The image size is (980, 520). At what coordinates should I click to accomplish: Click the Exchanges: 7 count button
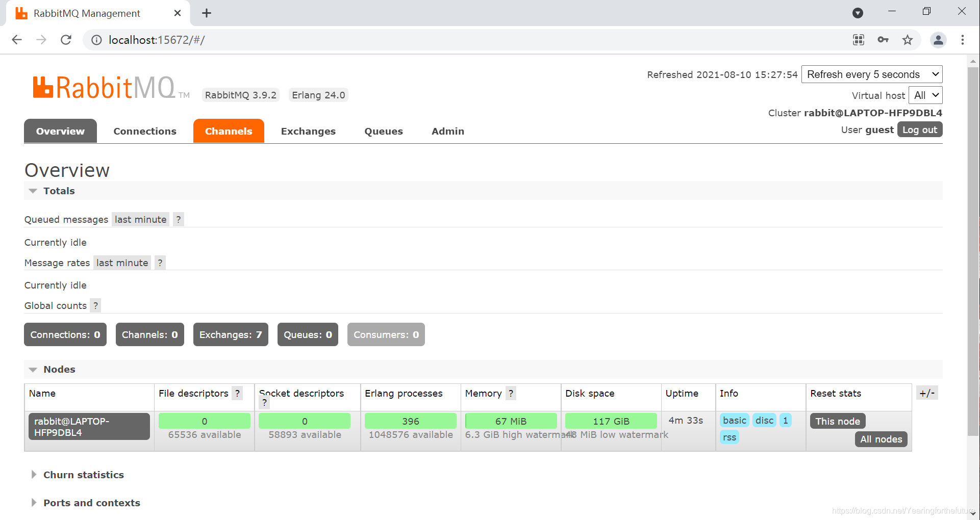point(231,334)
